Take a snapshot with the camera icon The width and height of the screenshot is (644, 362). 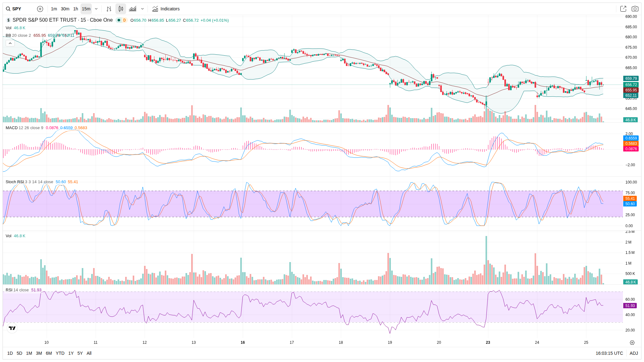635,9
